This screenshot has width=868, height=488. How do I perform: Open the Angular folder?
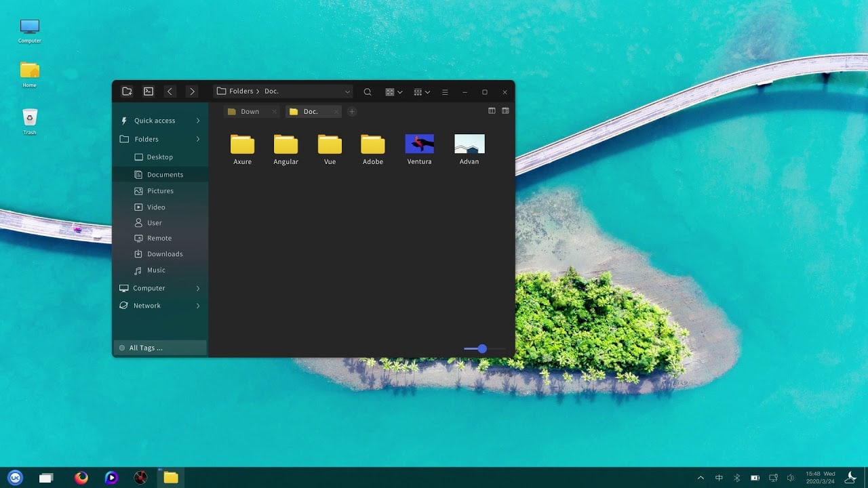(285, 149)
